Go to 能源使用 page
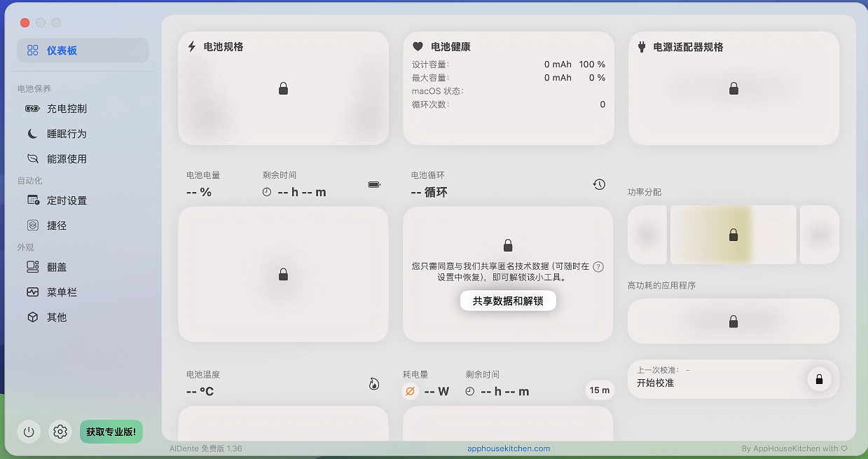The width and height of the screenshot is (868, 459). point(67,159)
